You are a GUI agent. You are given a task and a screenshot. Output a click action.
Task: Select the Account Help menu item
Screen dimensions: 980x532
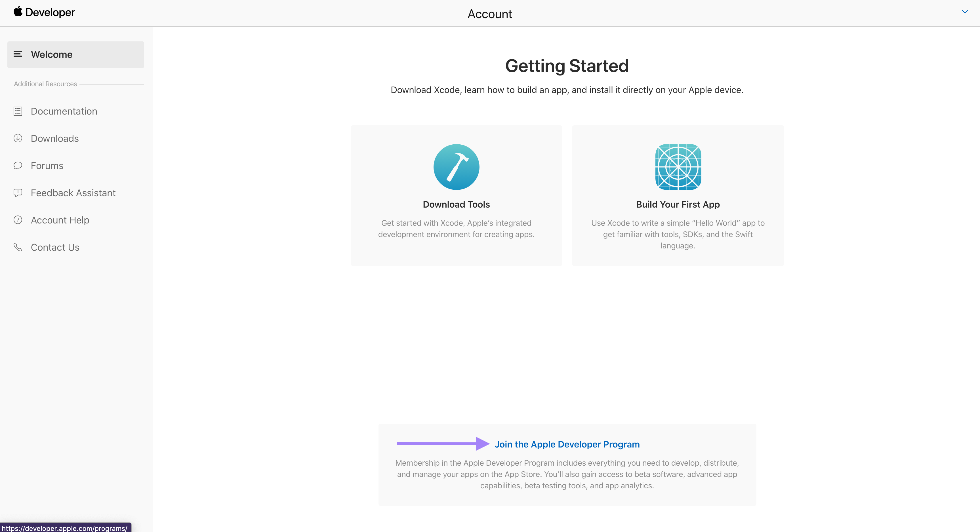[60, 219]
